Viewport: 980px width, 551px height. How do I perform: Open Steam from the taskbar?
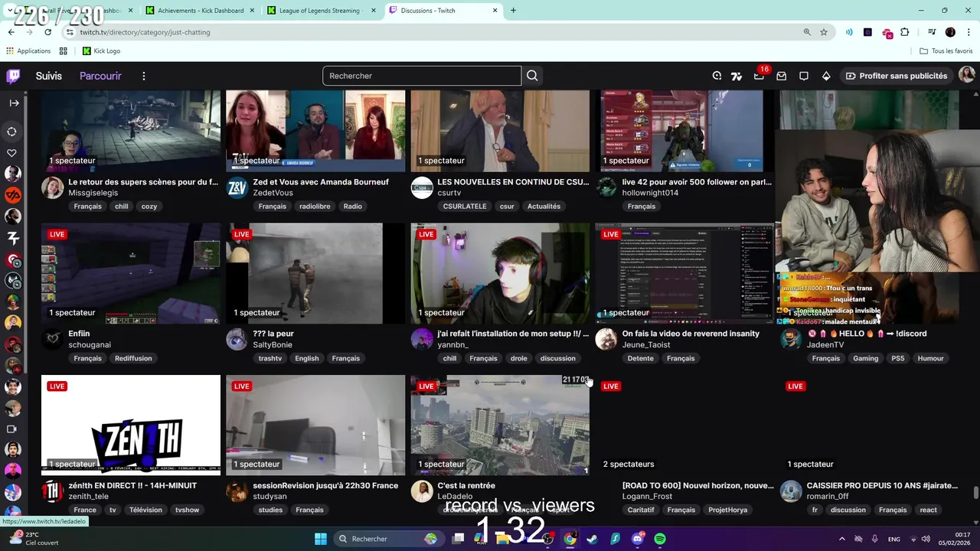[x=593, y=539]
